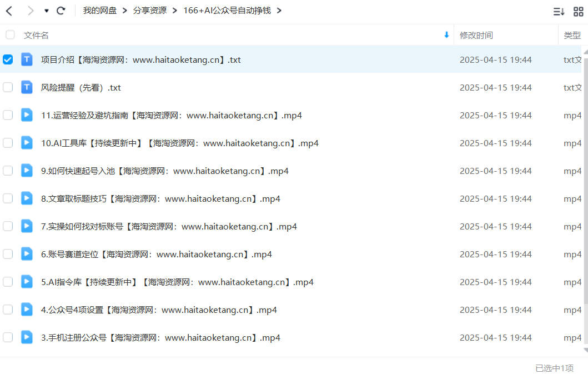Expand chevron after 我的网盘 breadcrumb
The width and height of the screenshot is (588, 374).
(125, 11)
